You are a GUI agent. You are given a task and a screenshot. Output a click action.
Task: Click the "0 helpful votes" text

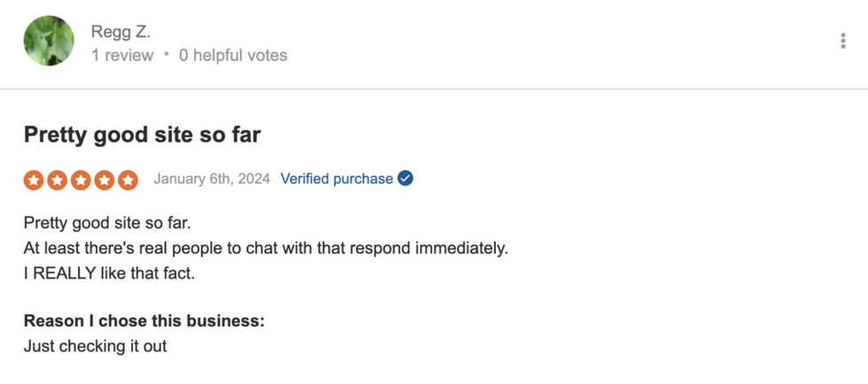233,56
